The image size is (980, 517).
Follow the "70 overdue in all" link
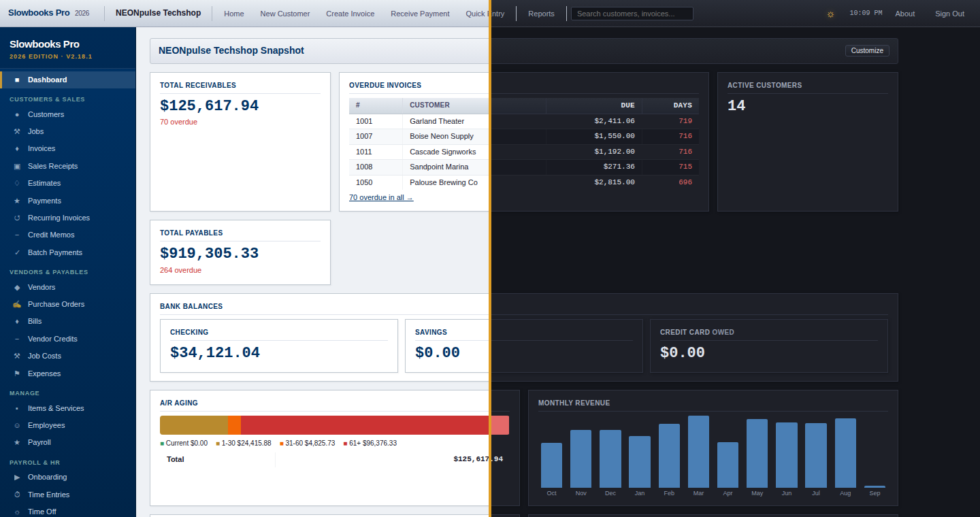tap(381, 197)
